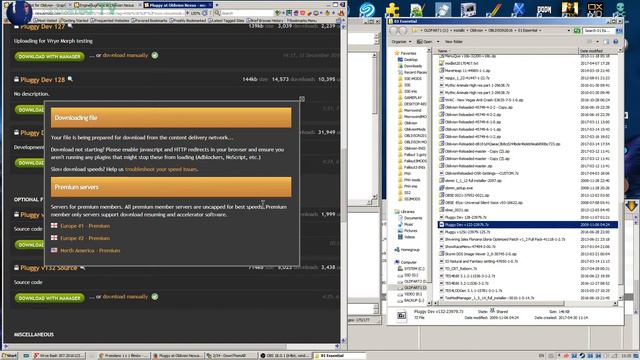Switch to Pluggy at Oblivion Nexus browser tab
This screenshot has width=640, height=360.
pyautogui.click(x=178, y=5)
